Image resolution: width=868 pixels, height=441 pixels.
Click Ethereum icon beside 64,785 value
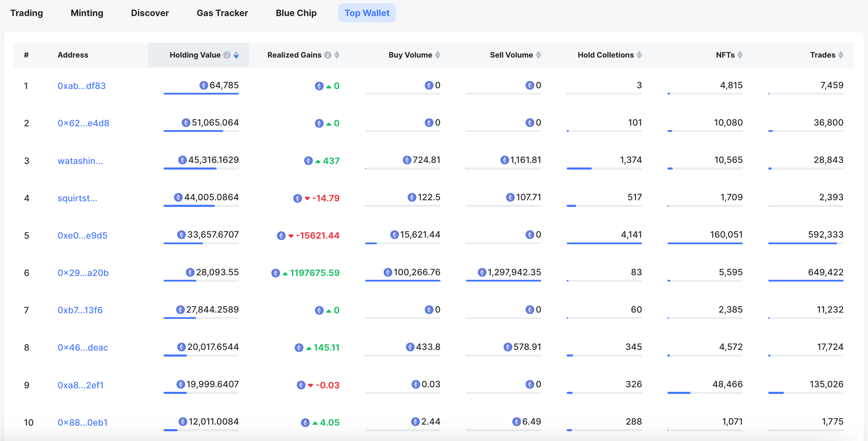tap(204, 85)
